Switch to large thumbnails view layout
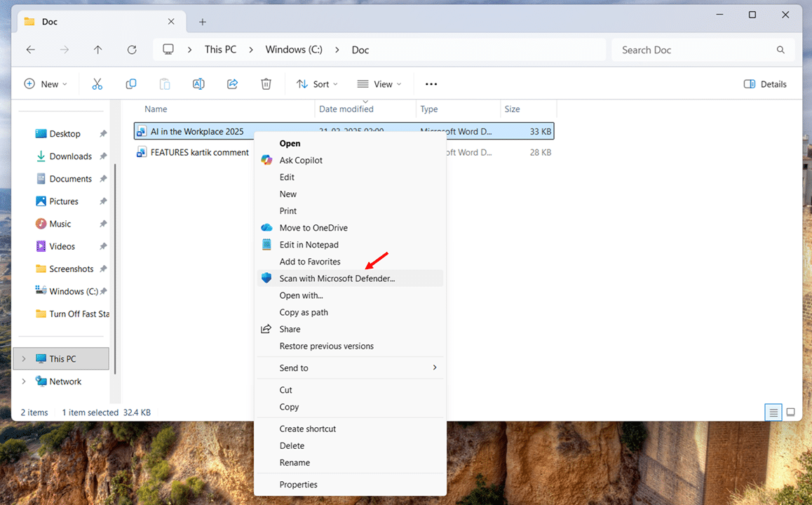Viewport: 812px width, 505px height. (790, 412)
